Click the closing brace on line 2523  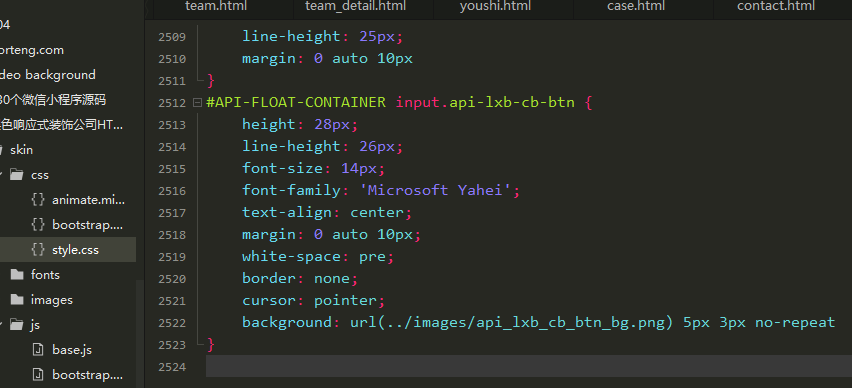click(x=211, y=345)
